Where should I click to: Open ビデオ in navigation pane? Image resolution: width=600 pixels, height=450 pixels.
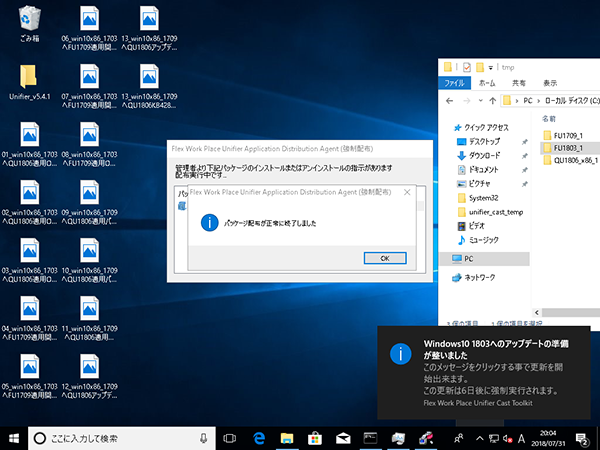pos(471,226)
